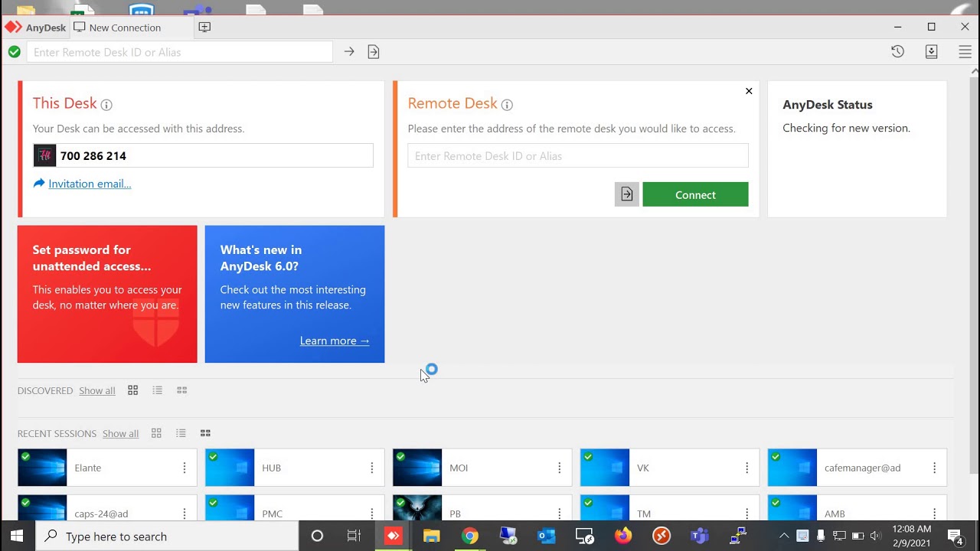Viewport: 980px width, 551px height.
Task: Open Microsoft Teams from taskbar
Action: point(700,536)
